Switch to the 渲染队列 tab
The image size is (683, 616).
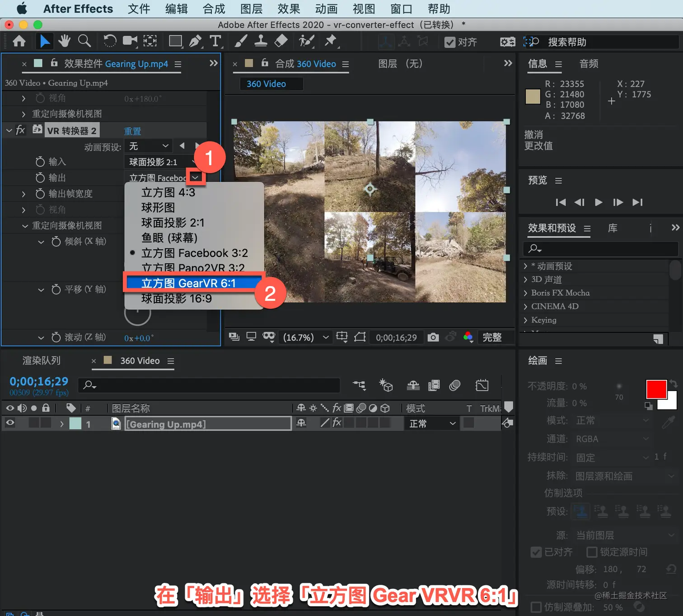click(42, 360)
